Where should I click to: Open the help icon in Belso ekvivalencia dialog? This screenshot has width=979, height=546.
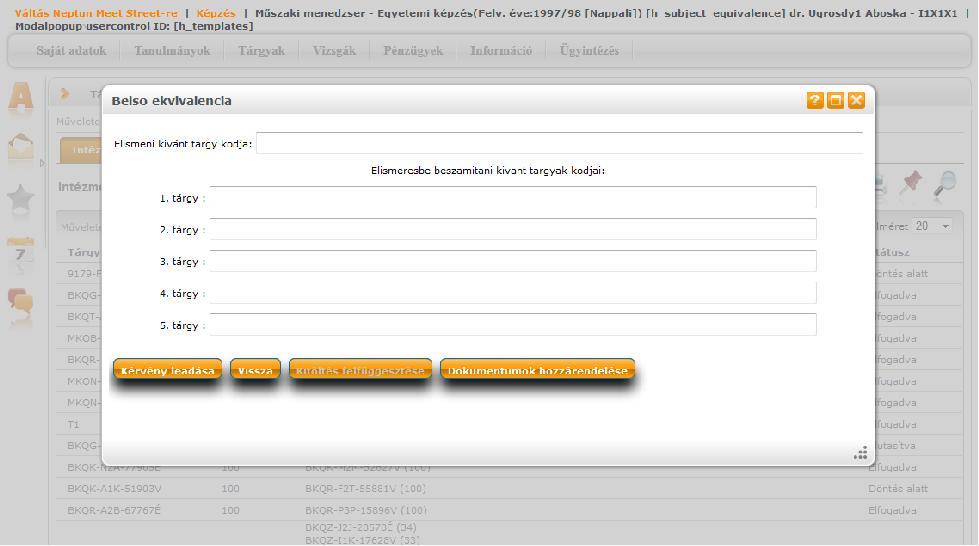pos(815,101)
